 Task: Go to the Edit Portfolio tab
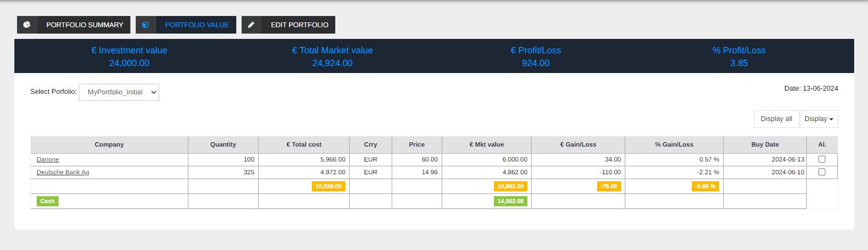pos(299,25)
